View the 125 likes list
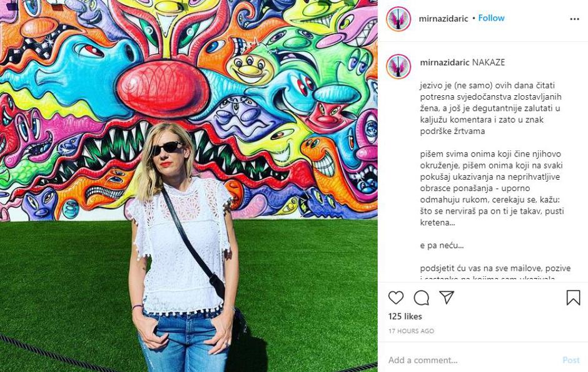Viewport: 588px width, 372px height. 405,316
